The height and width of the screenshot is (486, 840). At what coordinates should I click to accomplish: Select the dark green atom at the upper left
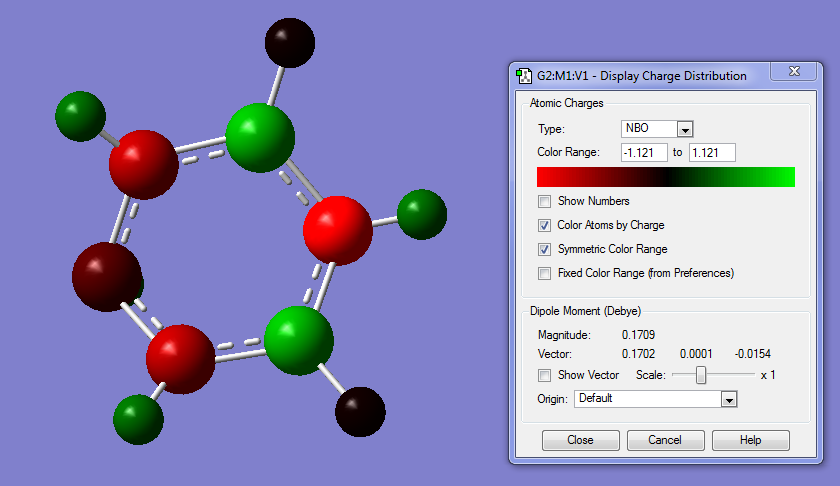coord(80,116)
